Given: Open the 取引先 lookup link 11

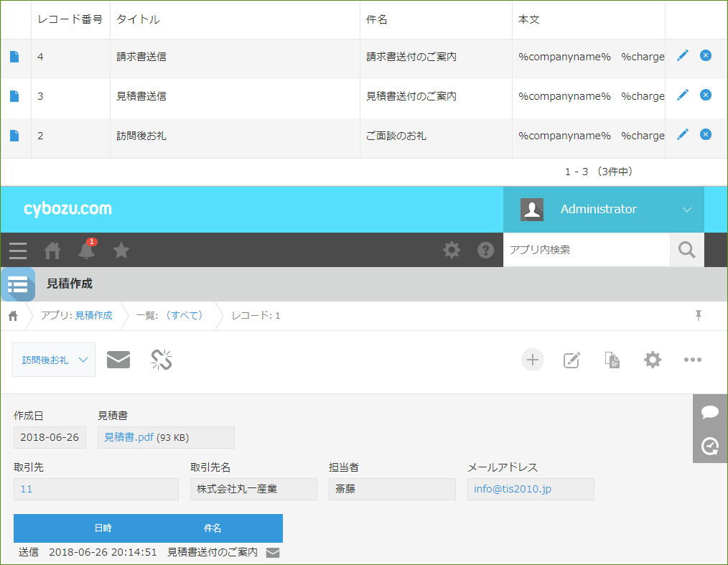Looking at the screenshot, I should click(x=27, y=489).
